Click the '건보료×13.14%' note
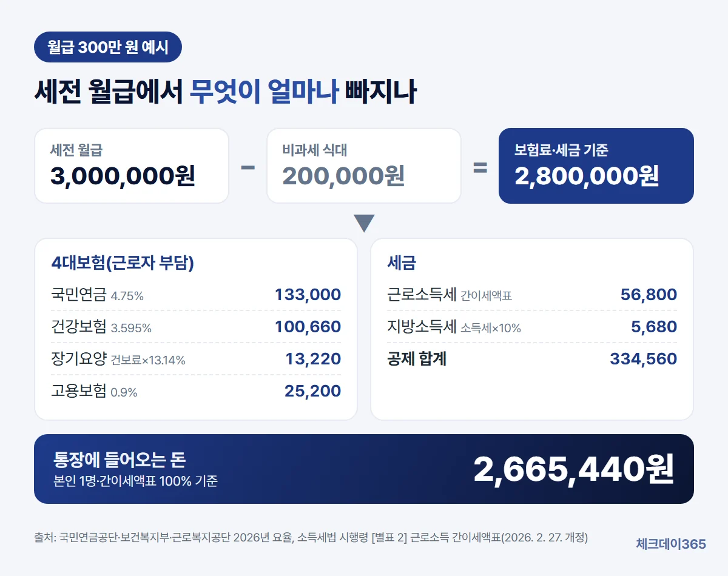This screenshot has width=728, height=576. [148, 361]
